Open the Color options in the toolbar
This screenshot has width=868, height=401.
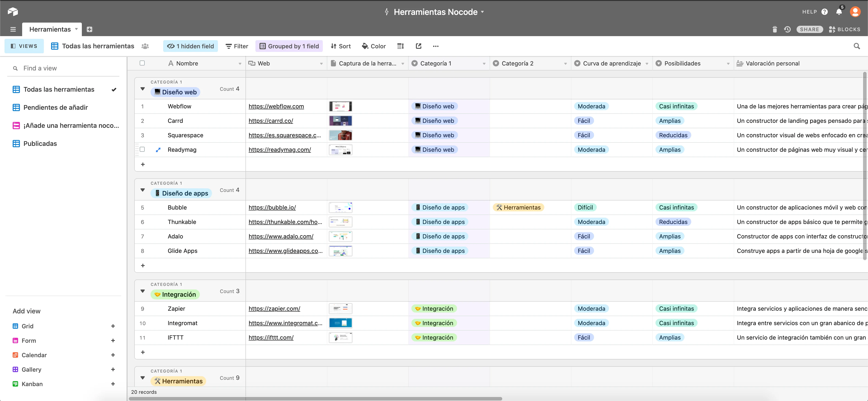click(374, 46)
